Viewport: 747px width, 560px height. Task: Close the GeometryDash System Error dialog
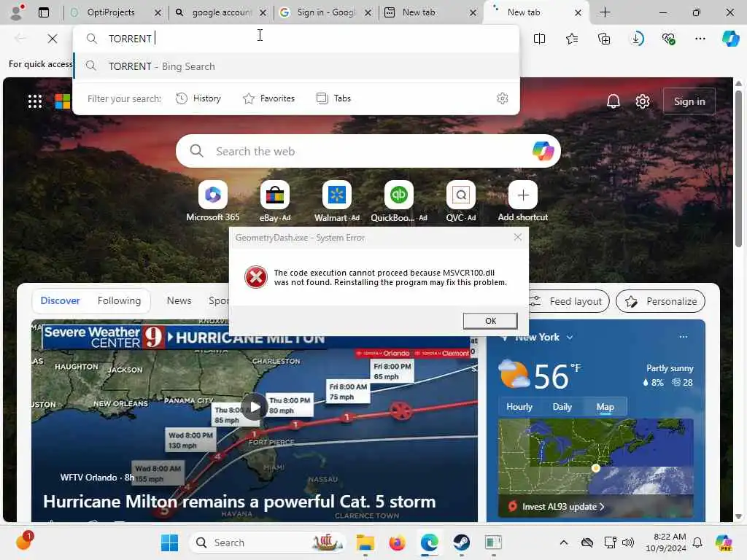coord(518,237)
